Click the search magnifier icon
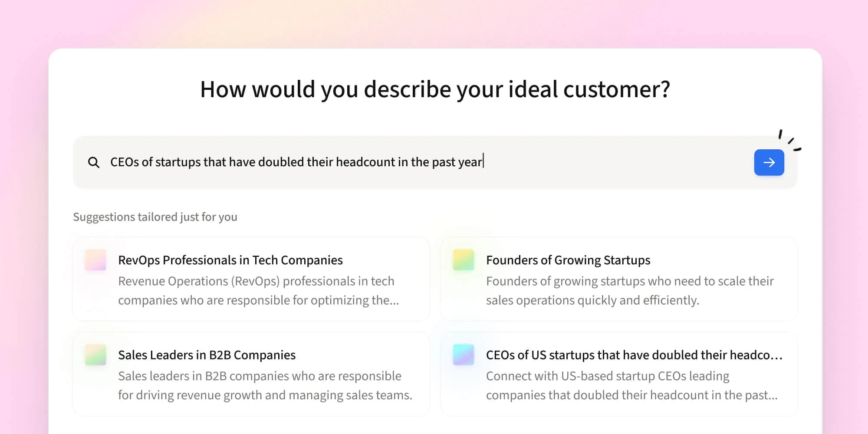 (x=94, y=163)
